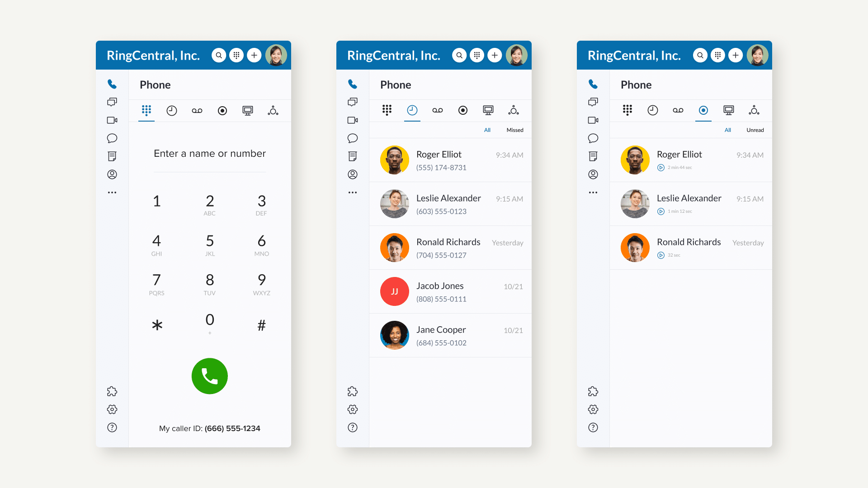Toggle to show Unread voicemails only
Viewport: 868px width, 488px height.
(x=754, y=130)
